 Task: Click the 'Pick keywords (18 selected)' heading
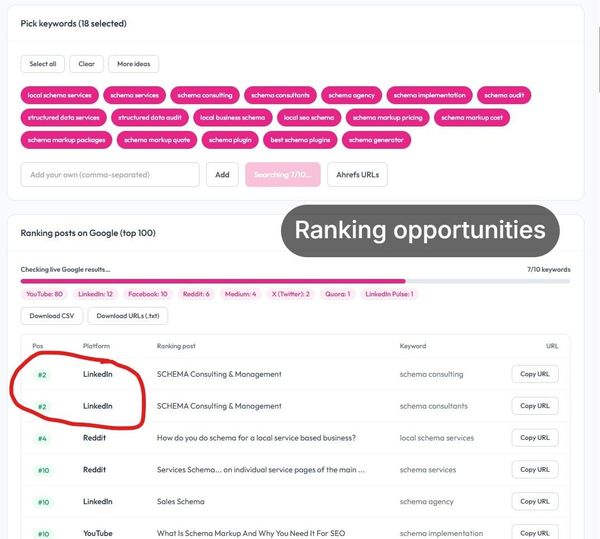tap(73, 23)
